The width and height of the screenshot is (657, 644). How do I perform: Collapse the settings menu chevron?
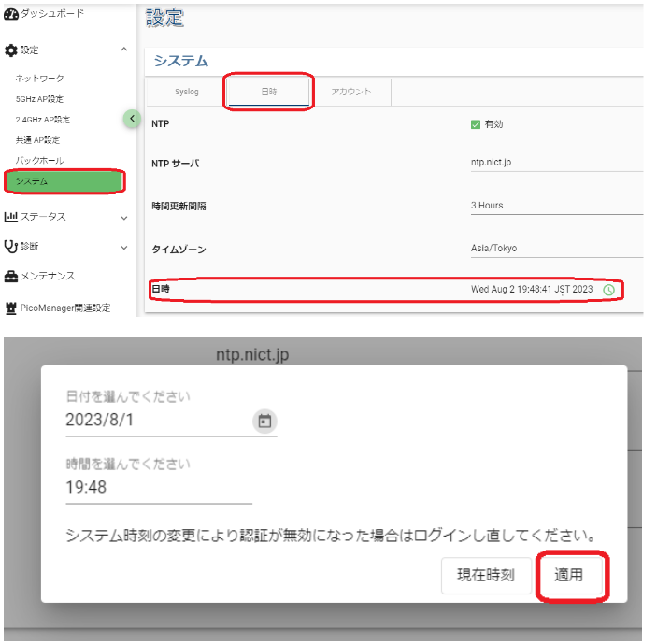coord(124,50)
